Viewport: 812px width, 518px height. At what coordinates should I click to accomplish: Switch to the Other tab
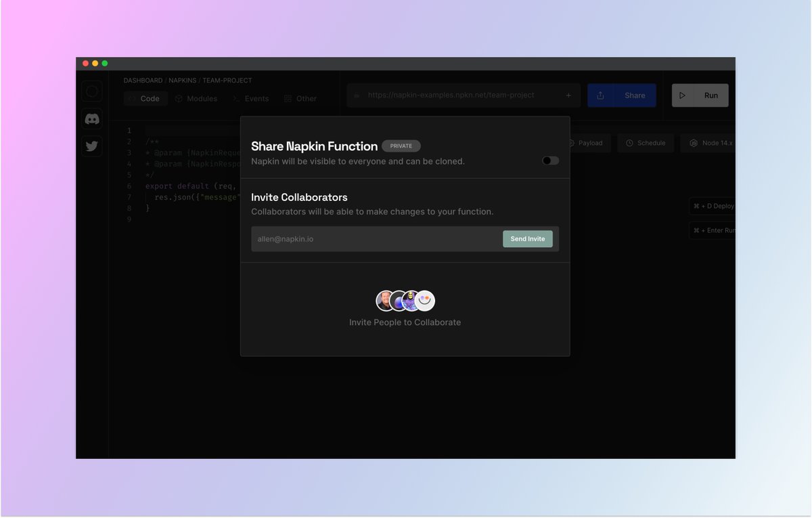300,99
